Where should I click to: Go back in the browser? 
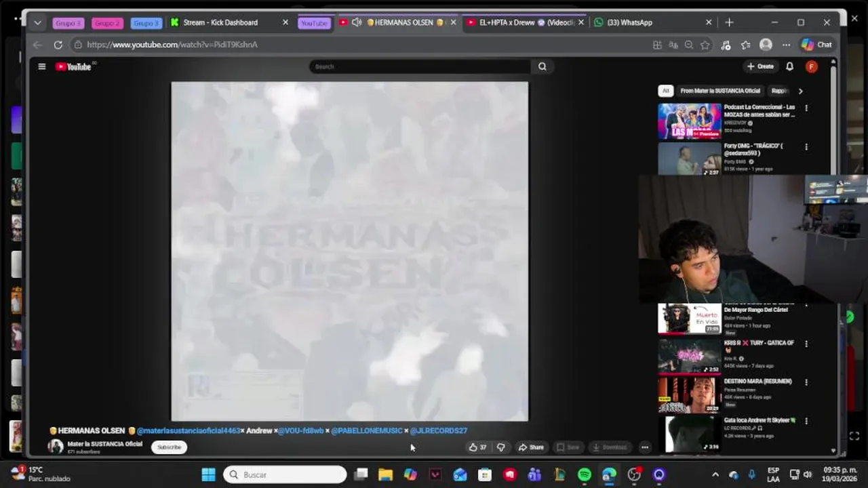(37, 45)
